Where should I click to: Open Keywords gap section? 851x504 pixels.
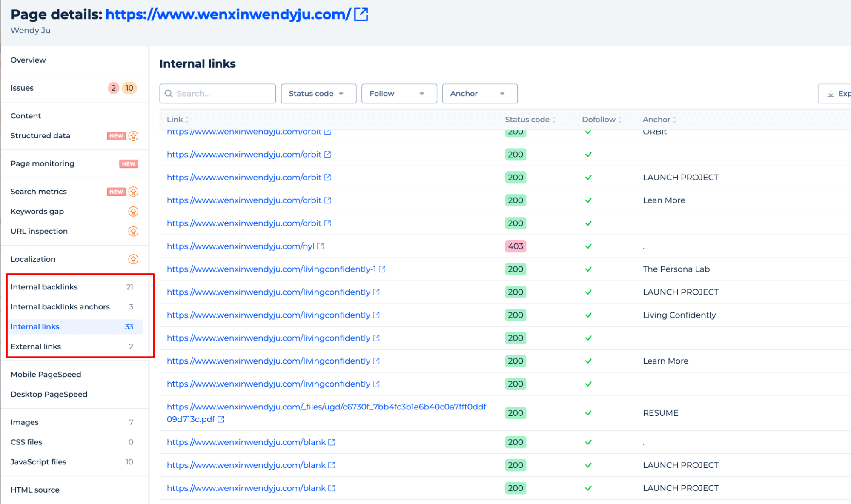tap(37, 212)
